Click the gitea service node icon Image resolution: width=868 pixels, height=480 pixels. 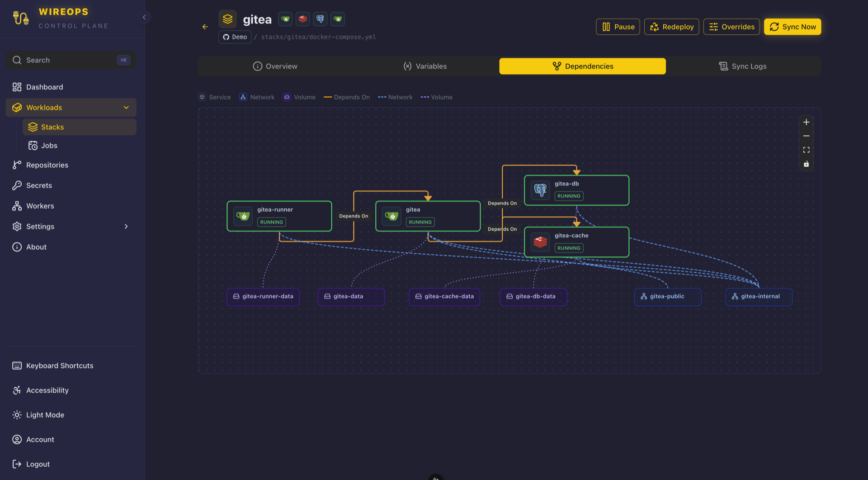392,216
